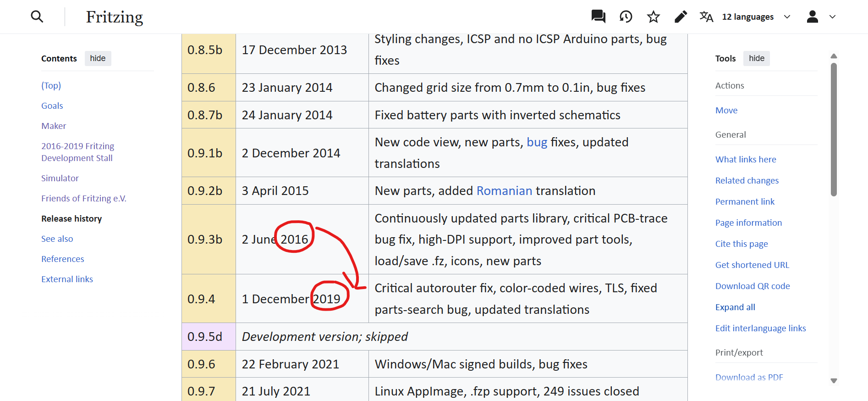
Task: Expand the 12 languages dropdown
Action: click(756, 17)
